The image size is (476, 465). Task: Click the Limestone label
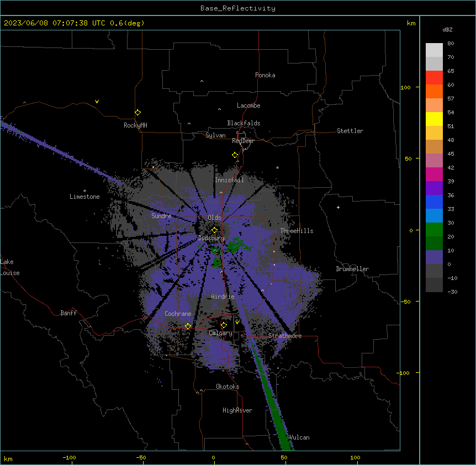click(x=84, y=197)
